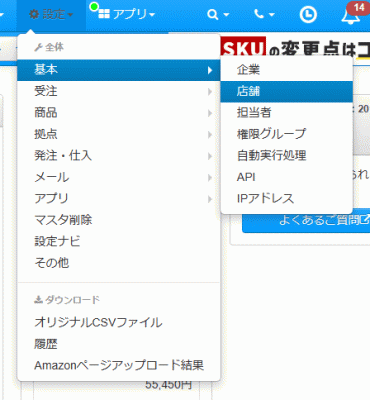
Task: Open the phone icon dropdown
Action: pos(264,15)
